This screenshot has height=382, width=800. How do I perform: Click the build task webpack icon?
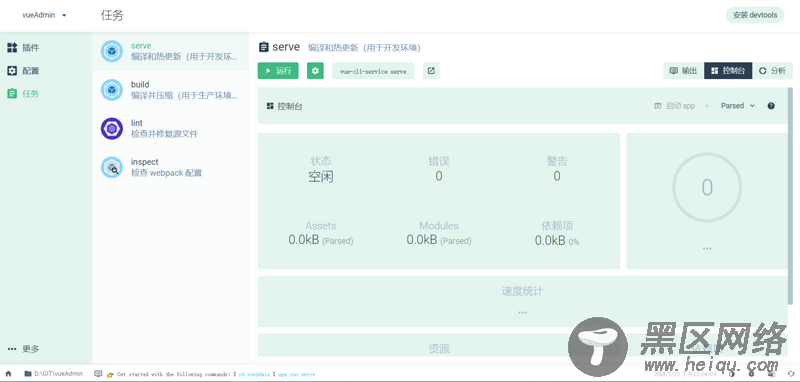click(111, 90)
